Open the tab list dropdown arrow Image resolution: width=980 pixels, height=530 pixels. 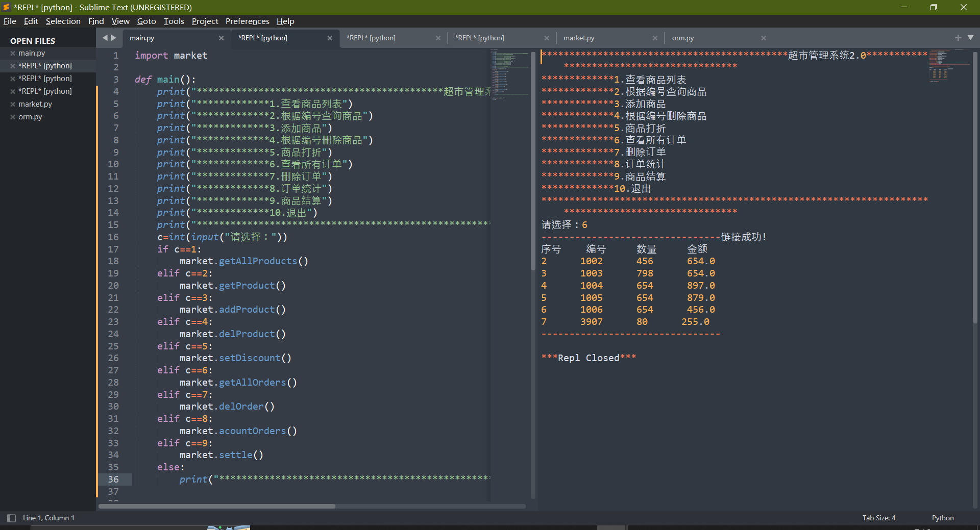tap(970, 38)
